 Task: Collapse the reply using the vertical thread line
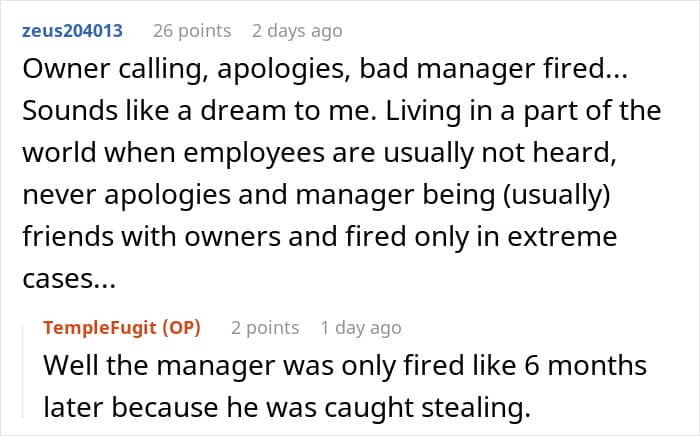point(24,372)
